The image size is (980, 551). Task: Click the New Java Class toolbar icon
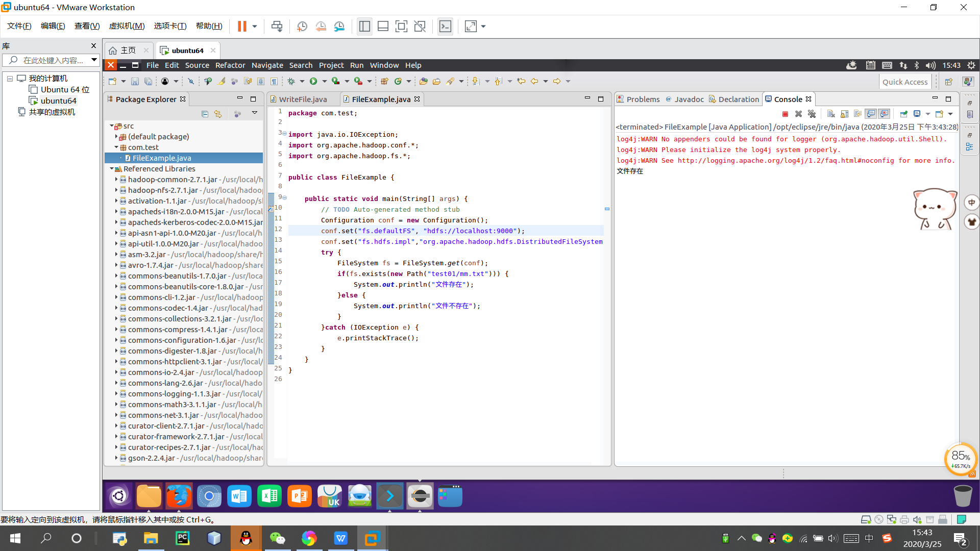point(398,81)
